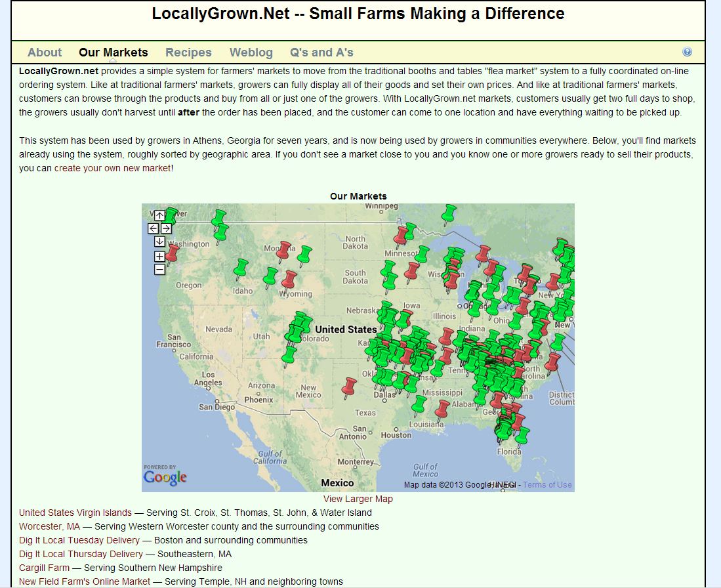721x588 pixels.
Task: Open the Cargill Farm market link
Action: coord(44,568)
